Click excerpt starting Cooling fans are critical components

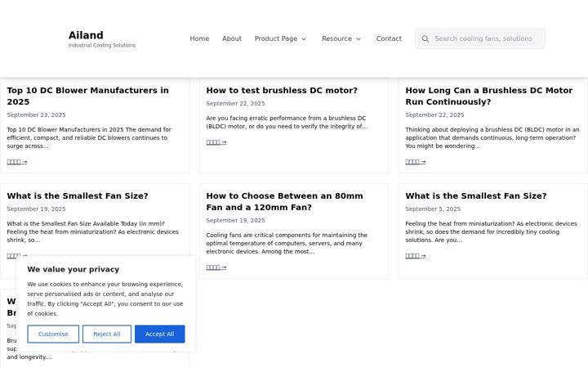pos(287,244)
